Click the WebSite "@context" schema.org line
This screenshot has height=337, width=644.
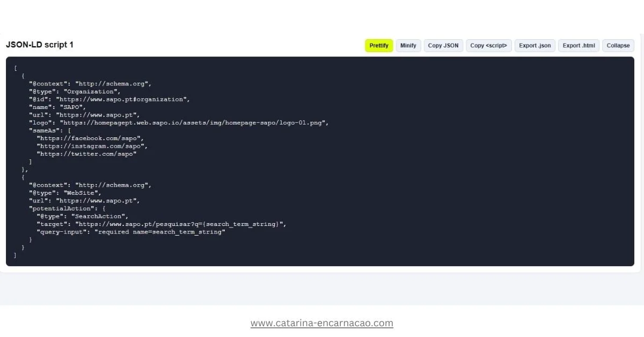(x=90, y=185)
